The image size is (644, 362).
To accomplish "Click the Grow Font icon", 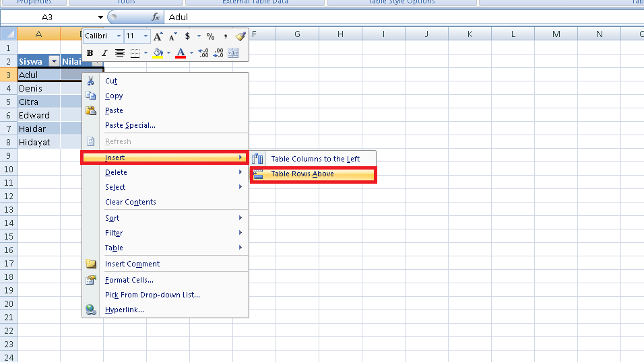I will (x=158, y=36).
